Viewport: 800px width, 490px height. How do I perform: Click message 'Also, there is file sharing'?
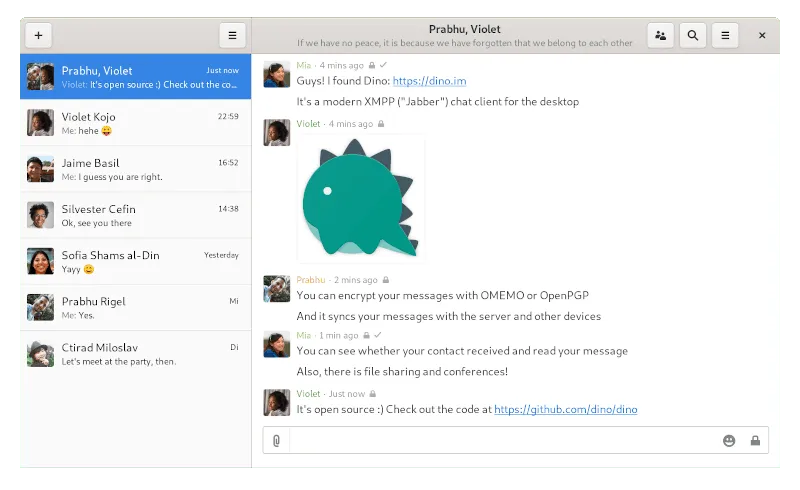click(x=402, y=372)
